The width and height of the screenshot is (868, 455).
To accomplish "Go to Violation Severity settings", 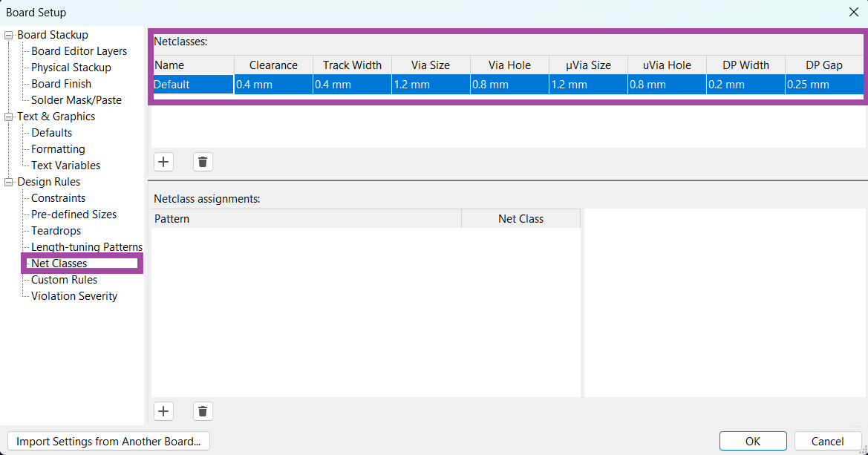I will tap(74, 296).
